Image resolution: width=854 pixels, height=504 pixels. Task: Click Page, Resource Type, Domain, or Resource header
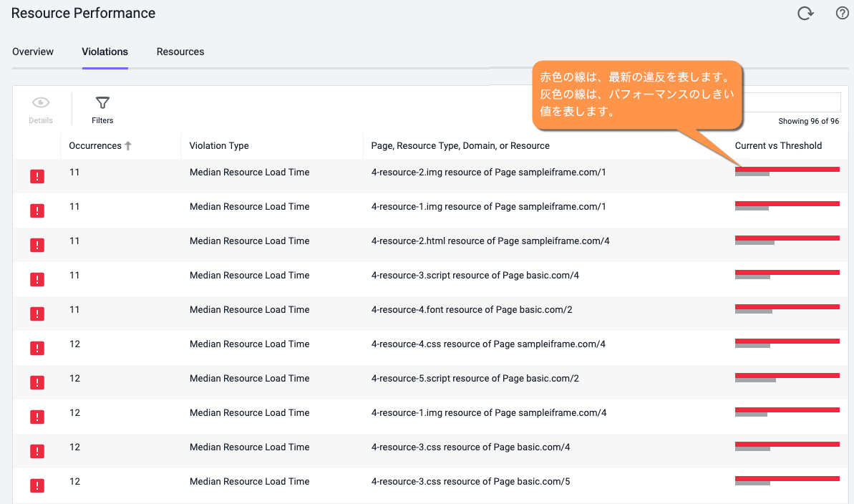click(460, 145)
